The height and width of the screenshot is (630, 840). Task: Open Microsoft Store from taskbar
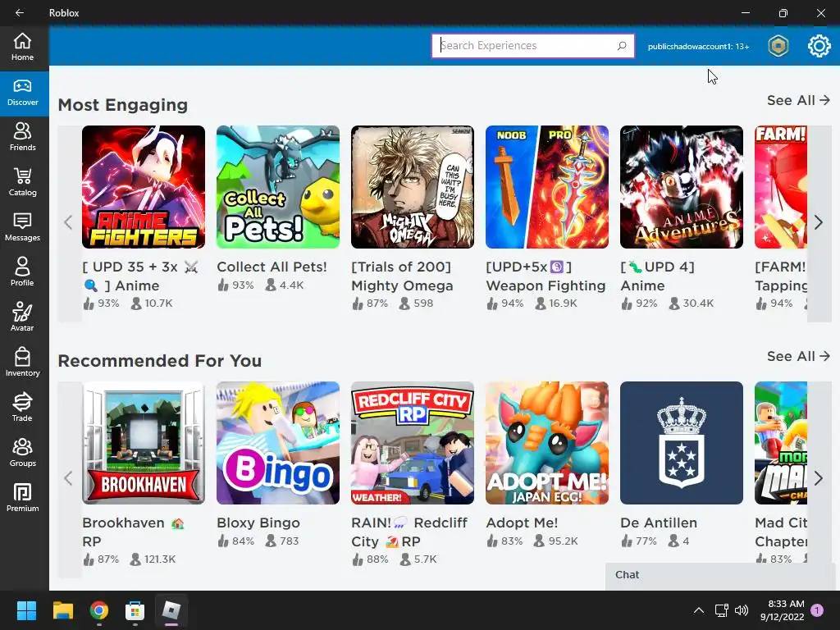[x=135, y=610]
